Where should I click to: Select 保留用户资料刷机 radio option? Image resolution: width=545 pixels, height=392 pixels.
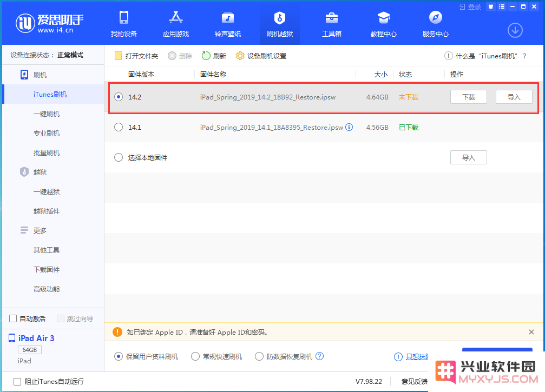tap(119, 356)
